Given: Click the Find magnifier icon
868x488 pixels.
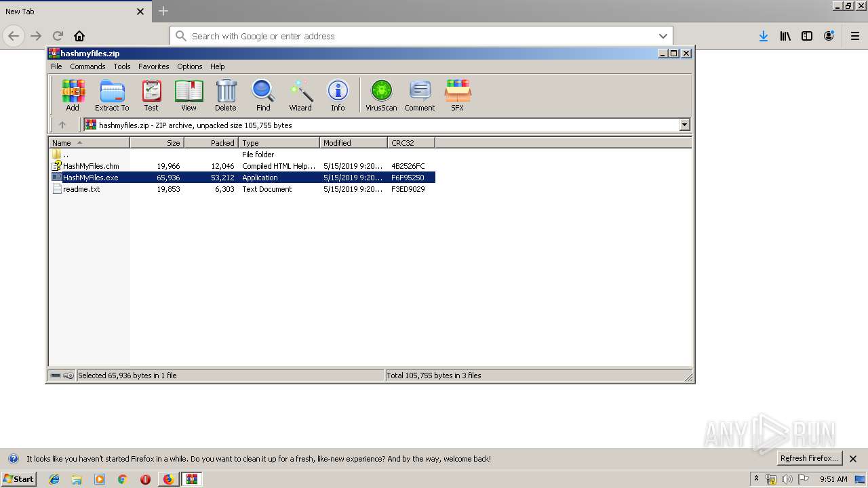Looking at the screenshot, I should tap(263, 95).
